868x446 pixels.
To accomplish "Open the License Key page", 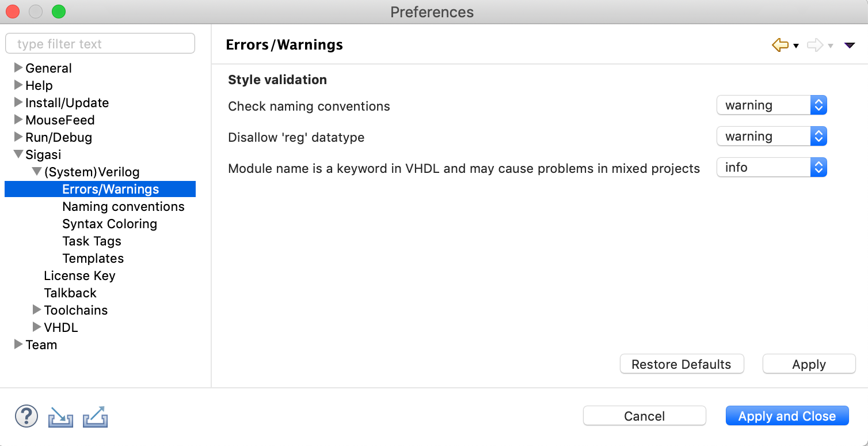I will coord(79,275).
